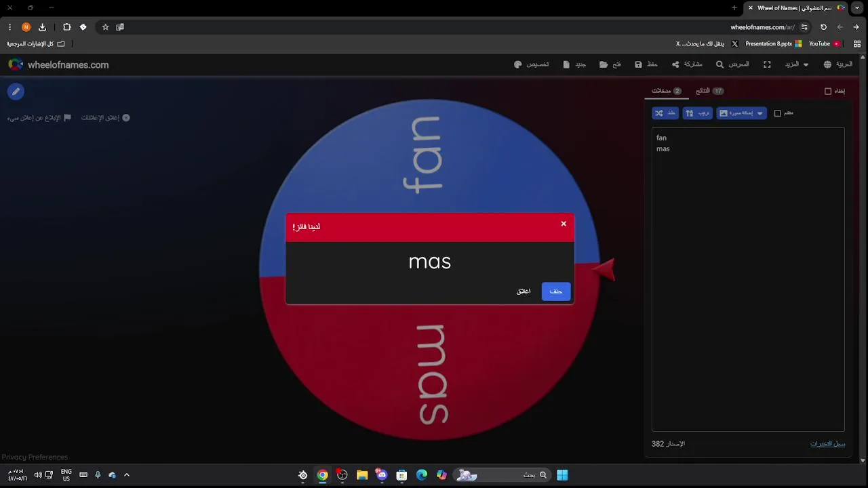Click the close (اغلاق) text button in dialog
Screen dimensions: 868x488
[x=524, y=291]
